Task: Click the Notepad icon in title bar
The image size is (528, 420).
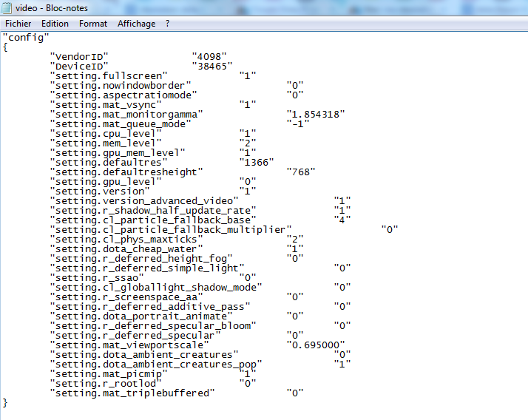Action: pyautogui.click(x=7, y=7)
